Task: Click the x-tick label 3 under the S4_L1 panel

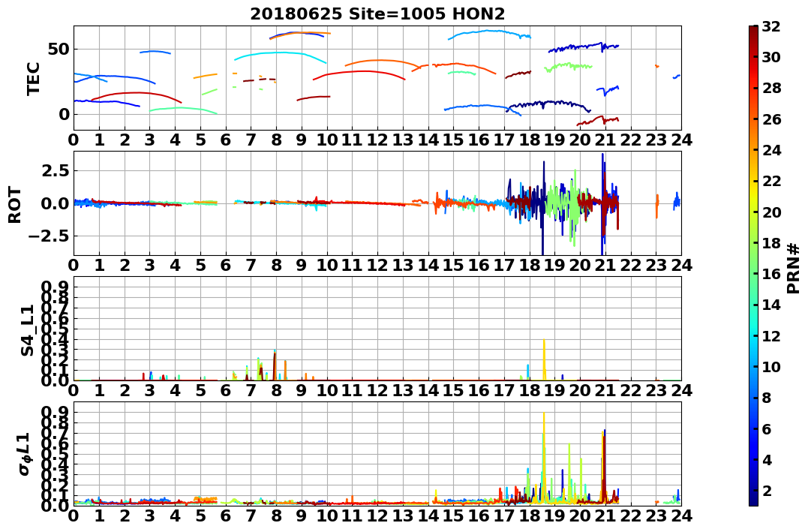Action: (150, 390)
